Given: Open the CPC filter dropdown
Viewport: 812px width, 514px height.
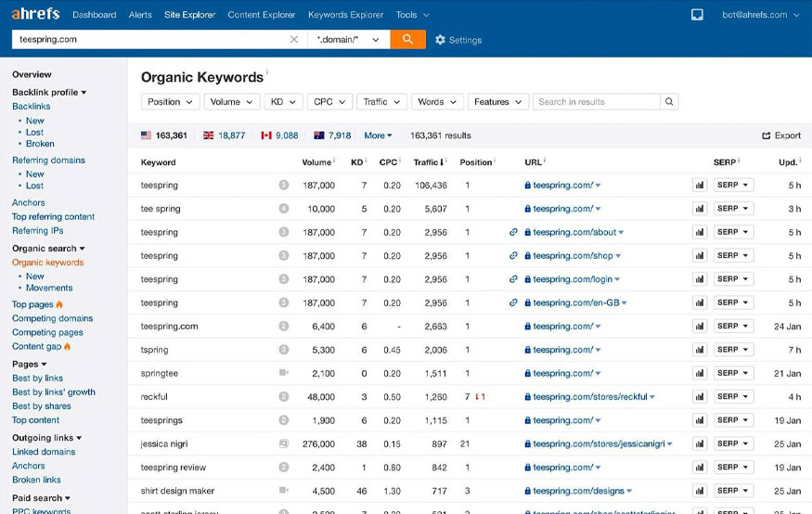Looking at the screenshot, I should [x=329, y=101].
